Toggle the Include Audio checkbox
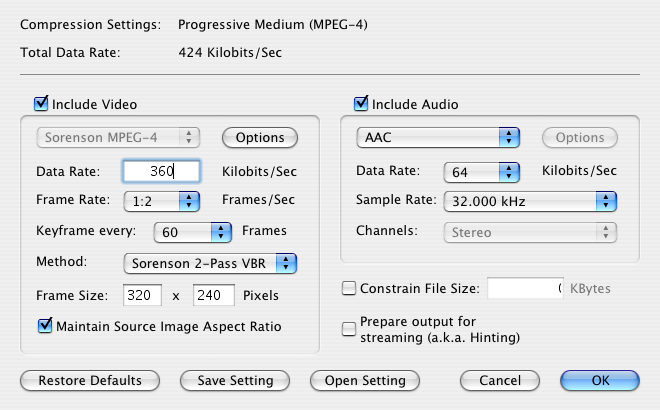The width and height of the screenshot is (660, 410). click(x=362, y=103)
